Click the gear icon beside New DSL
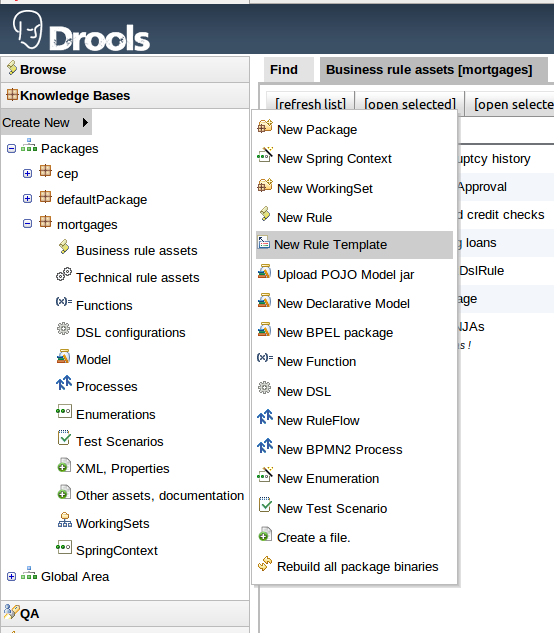 [264, 388]
